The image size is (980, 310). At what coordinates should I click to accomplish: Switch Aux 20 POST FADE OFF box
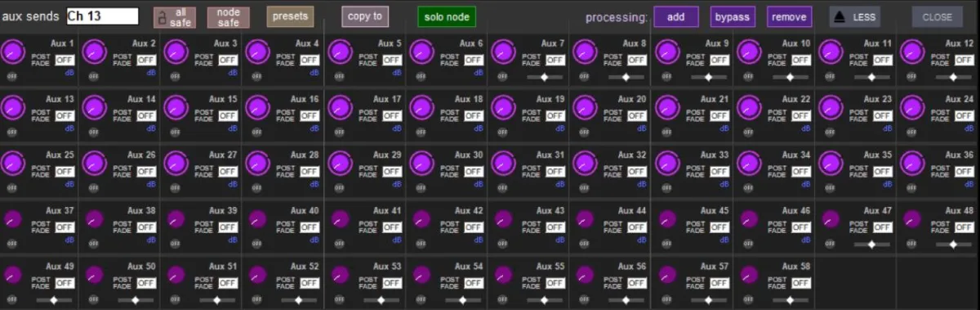(x=637, y=115)
